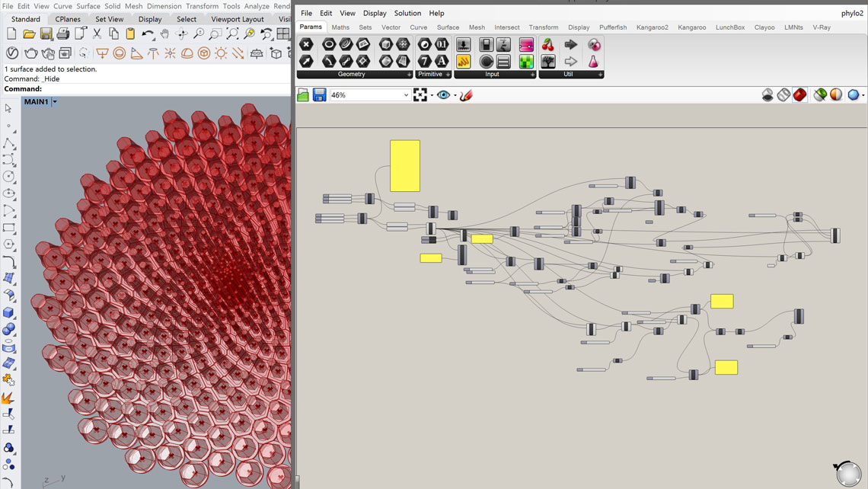Disable Grasshopper preview geometry

click(x=767, y=95)
